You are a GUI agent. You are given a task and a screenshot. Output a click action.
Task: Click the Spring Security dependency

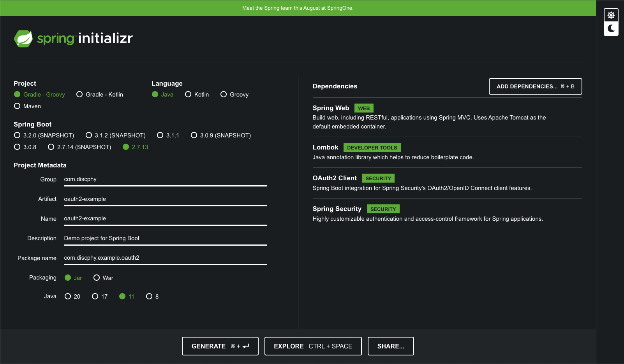tap(447, 214)
